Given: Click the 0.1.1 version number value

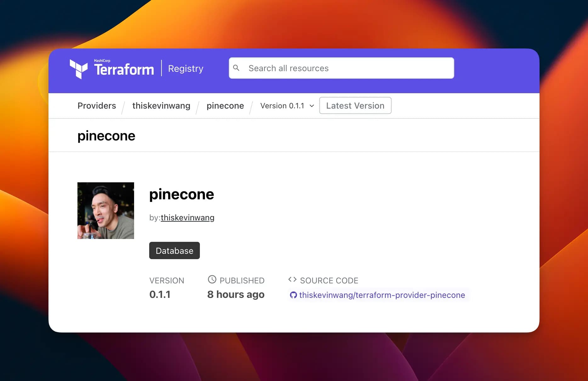Looking at the screenshot, I should coord(160,294).
